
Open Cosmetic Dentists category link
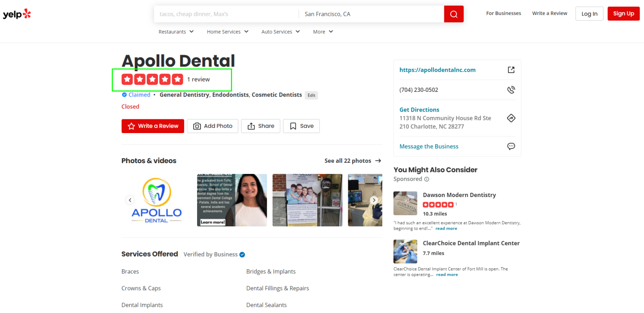[x=277, y=95]
